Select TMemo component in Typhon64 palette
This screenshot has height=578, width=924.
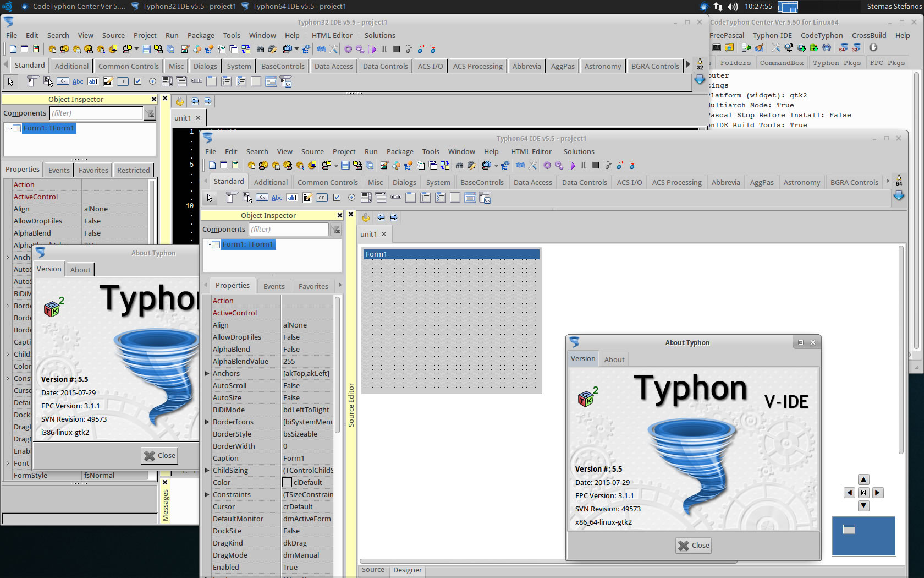pos(307,198)
